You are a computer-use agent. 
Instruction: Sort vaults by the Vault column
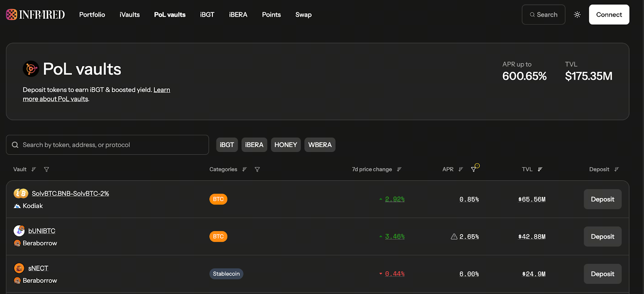tap(34, 169)
